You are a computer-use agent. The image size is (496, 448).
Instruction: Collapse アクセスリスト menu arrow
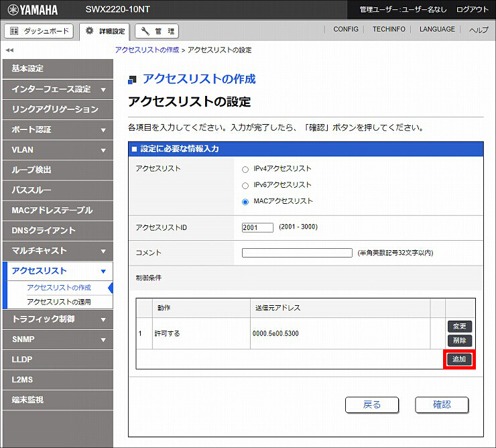click(103, 272)
